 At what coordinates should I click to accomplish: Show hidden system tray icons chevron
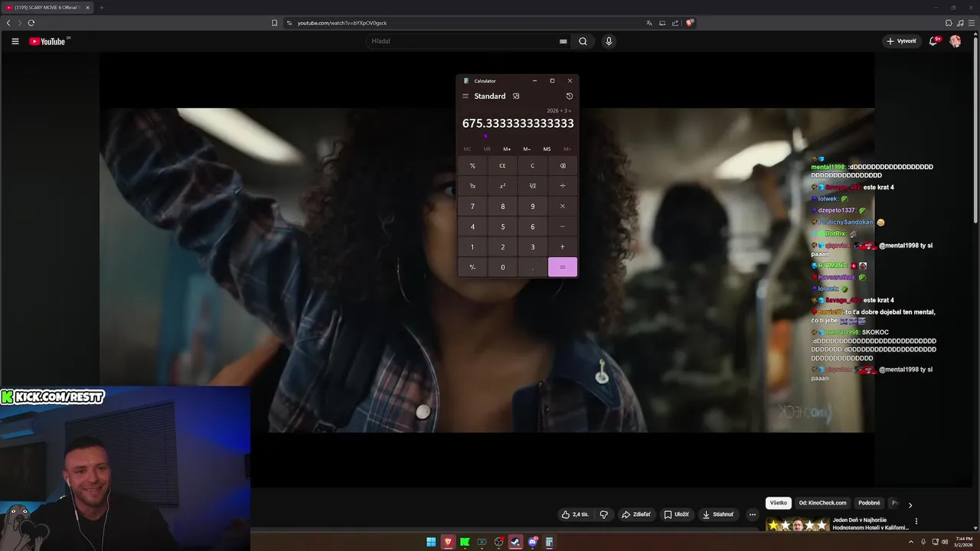click(x=911, y=542)
